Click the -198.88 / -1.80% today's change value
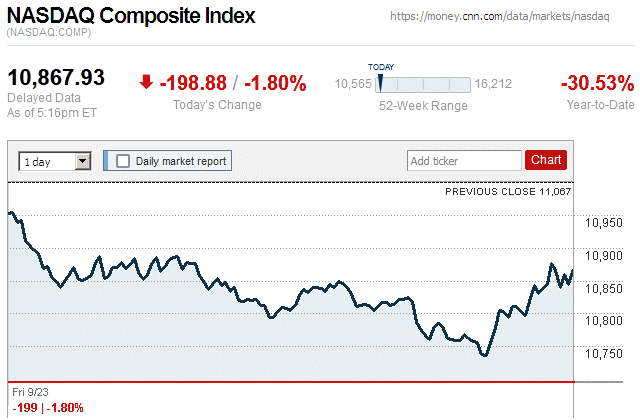Screen dimensions: 640x420 click(x=232, y=83)
